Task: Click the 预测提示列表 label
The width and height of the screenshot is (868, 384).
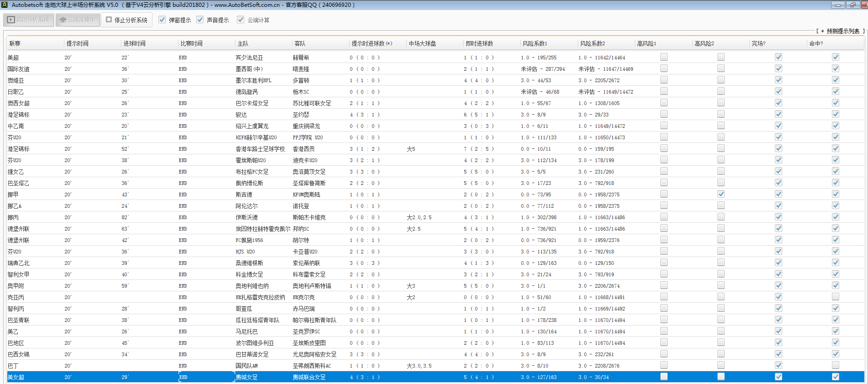Action: (x=842, y=31)
